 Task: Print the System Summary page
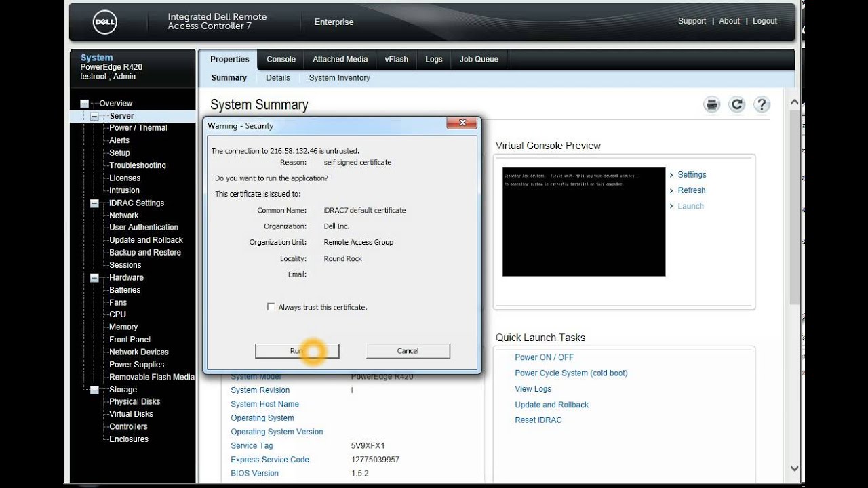click(712, 104)
